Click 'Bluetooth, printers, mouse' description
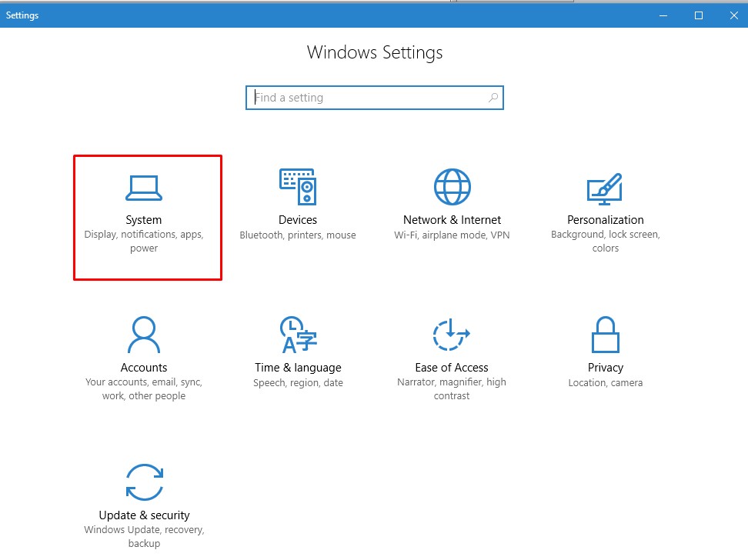The image size is (748, 560). click(x=298, y=235)
